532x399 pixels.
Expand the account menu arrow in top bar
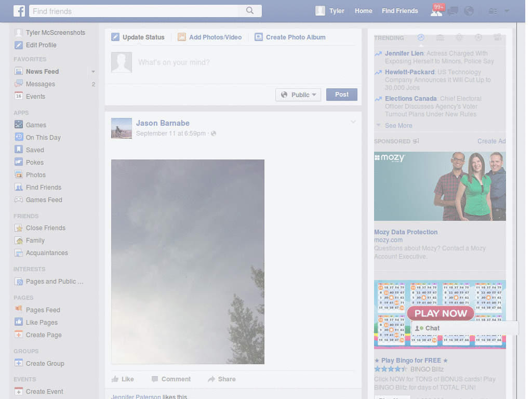(507, 11)
